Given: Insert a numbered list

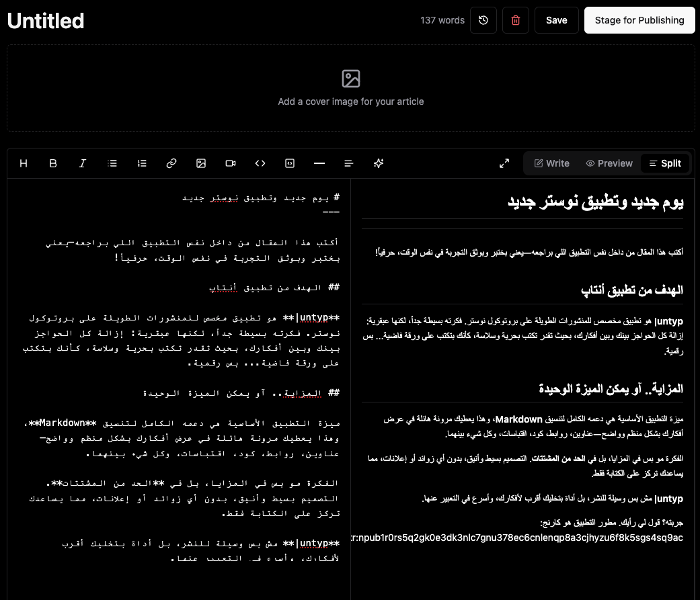Looking at the screenshot, I should click(x=142, y=163).
